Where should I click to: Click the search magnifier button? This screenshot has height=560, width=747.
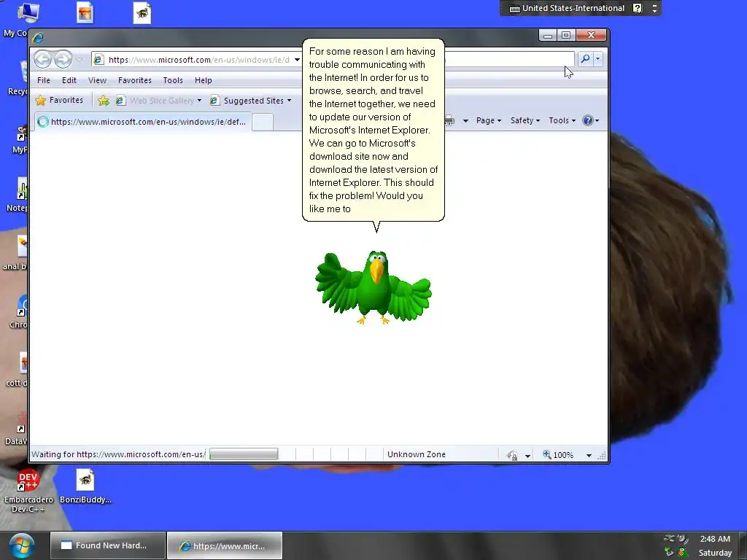585,59
